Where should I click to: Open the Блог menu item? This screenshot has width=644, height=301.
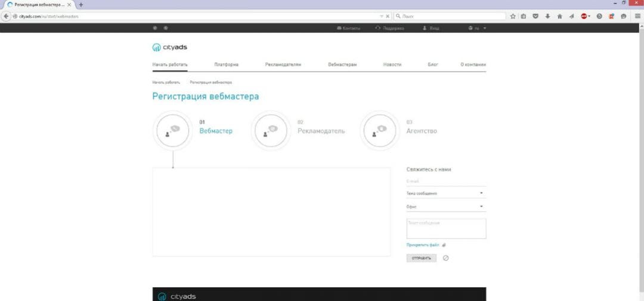pos(433,64)
